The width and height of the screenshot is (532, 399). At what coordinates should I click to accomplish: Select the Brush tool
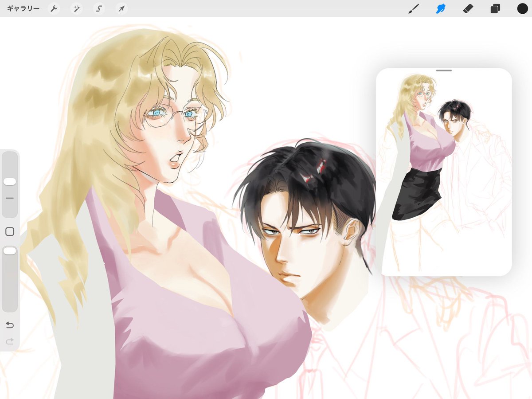tap(414, 8)
